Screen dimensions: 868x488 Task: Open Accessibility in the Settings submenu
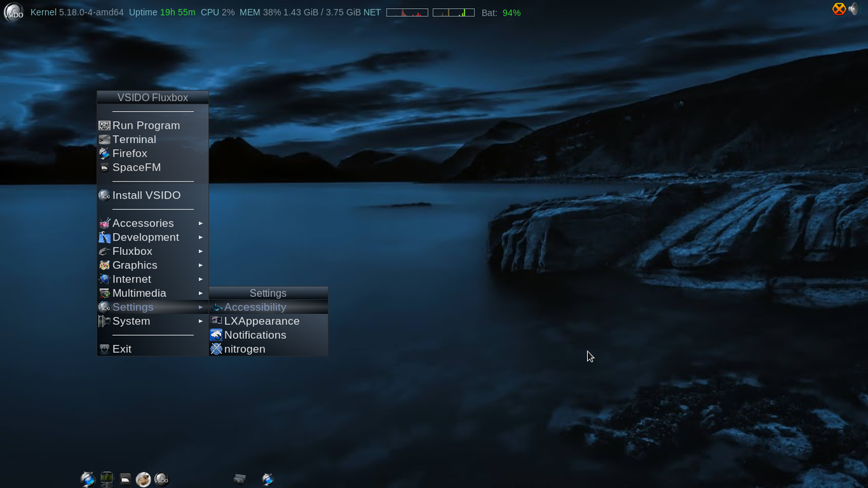tap(269, 307)
